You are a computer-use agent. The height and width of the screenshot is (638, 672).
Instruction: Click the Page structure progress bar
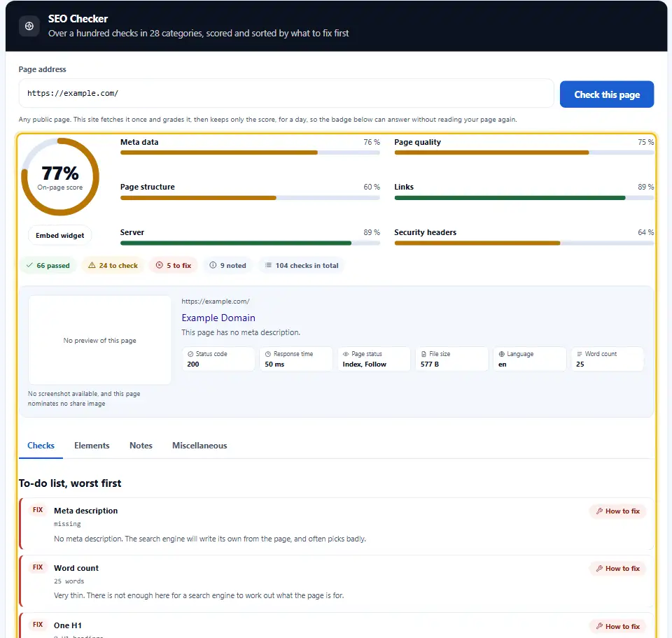[x=250, y=198]
